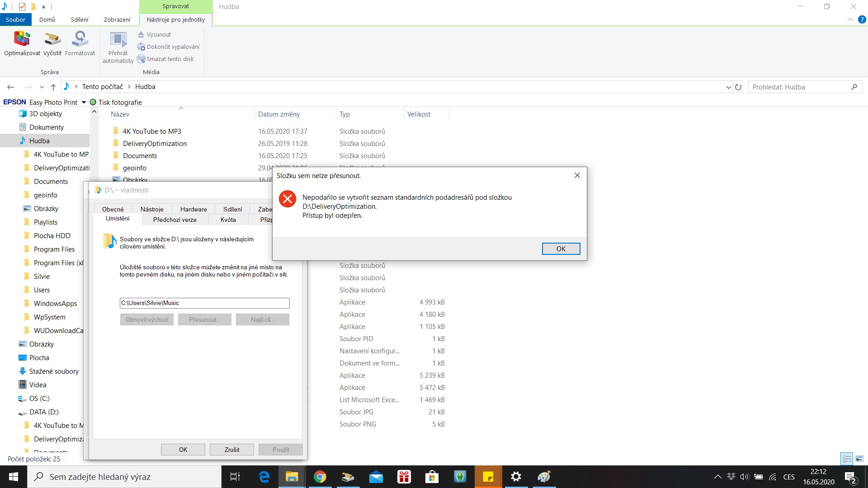
Task: Switch to details list view toggle
Action: click(847, 459)
